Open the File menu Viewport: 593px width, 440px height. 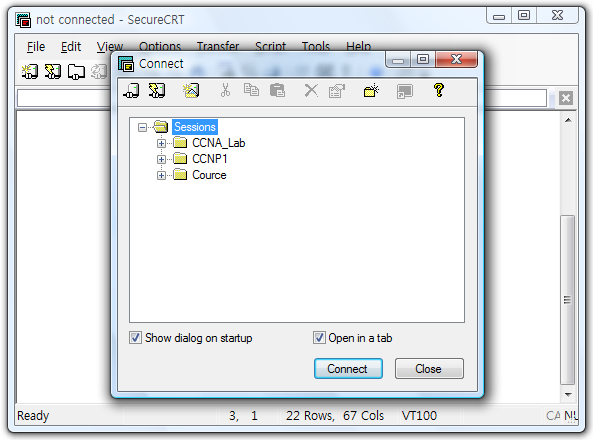36,47
